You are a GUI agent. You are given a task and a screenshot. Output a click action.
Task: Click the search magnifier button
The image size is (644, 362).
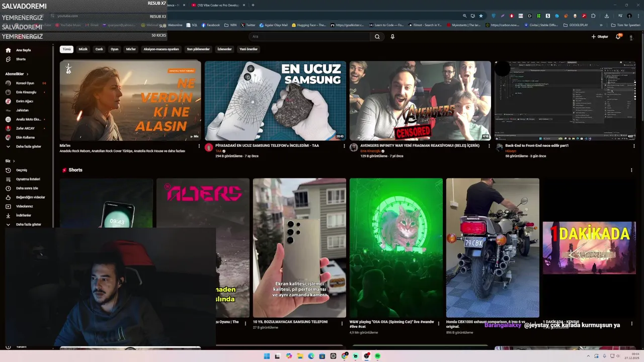coord(377,37)
